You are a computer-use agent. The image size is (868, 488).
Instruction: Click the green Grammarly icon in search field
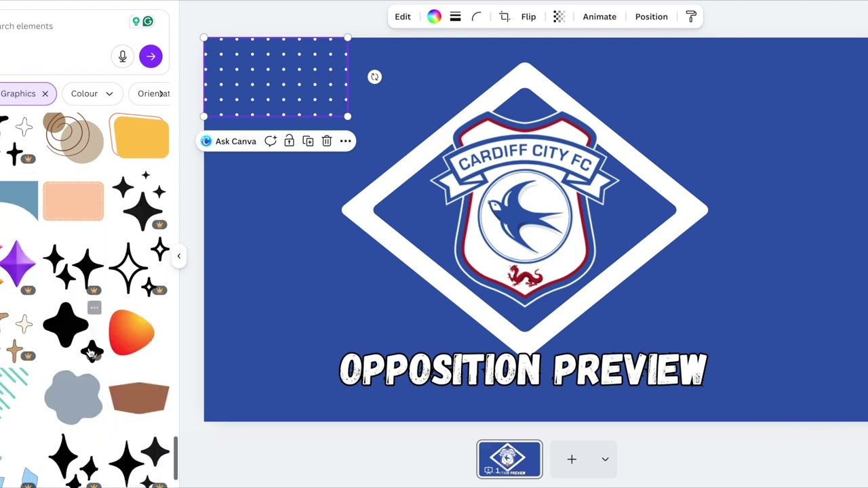[x=148, y=22]
